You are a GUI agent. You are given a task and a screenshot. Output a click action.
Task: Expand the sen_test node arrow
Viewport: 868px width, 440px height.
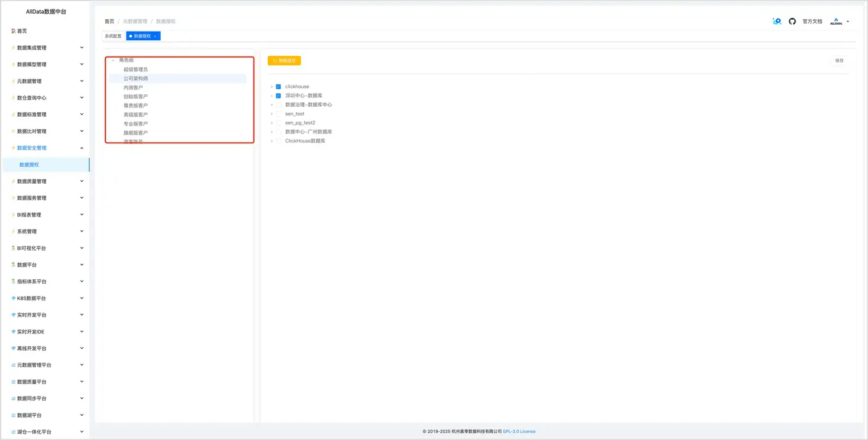[272, 114]
